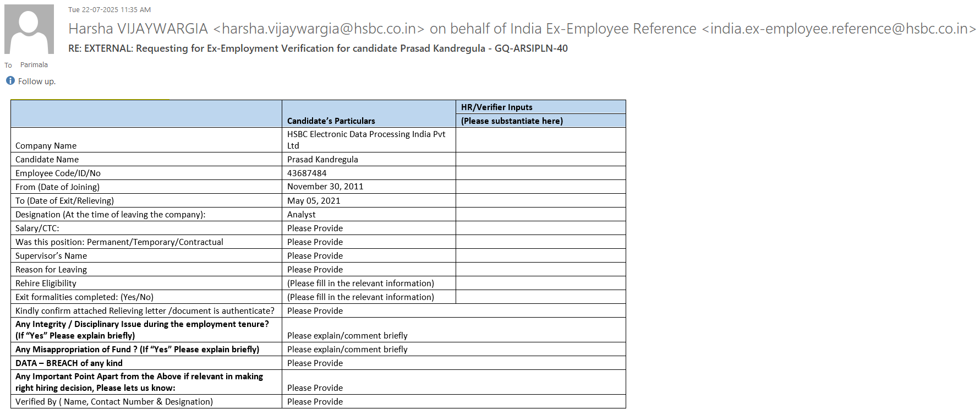Click the date 'Tue 22-07-2025 11:35 AM'
Image resolution: width=980 pixels, height=409 pixels.
(110, 10)
